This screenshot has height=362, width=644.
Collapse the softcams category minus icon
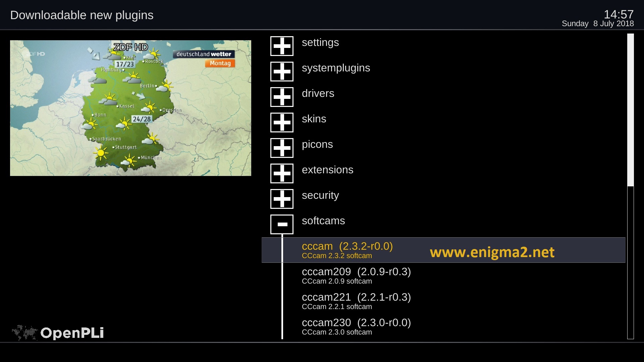282,224
